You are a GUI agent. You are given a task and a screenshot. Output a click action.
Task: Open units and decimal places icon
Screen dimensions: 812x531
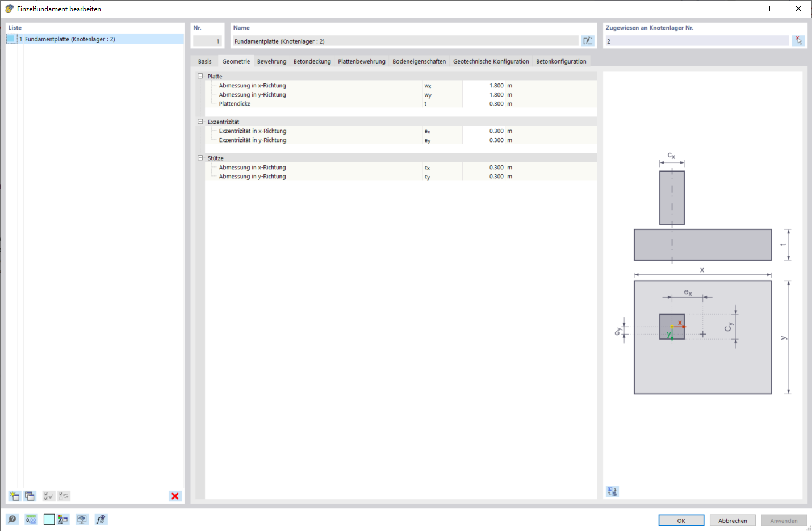click(31, 519)
